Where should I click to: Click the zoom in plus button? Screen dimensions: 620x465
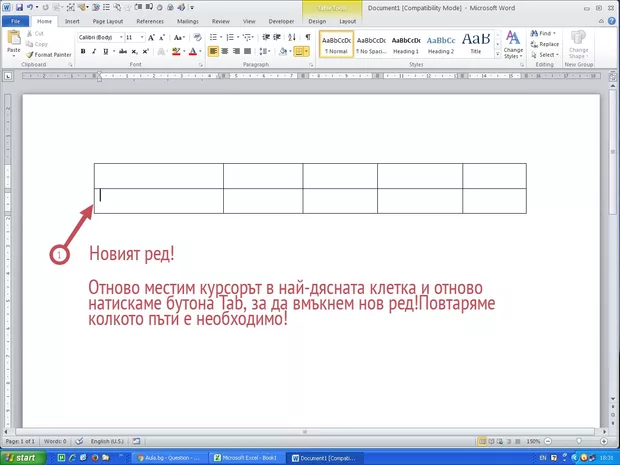click(x=604, y=441)
